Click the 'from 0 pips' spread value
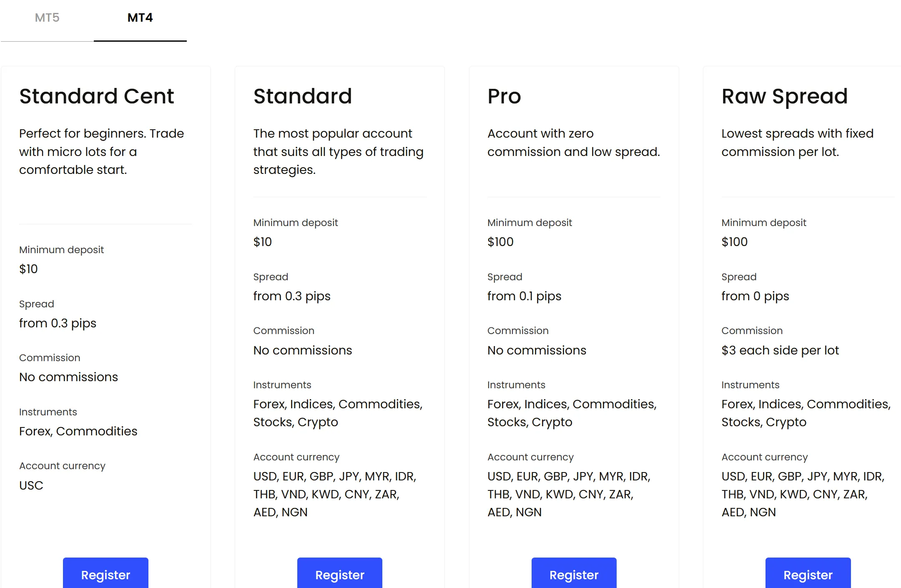This screenshot has width=901, height=588. (x=755, y=296)
